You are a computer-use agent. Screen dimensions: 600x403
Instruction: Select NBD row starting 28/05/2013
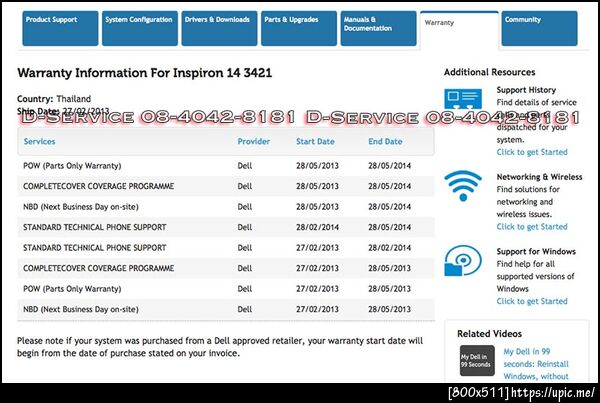[226, 207]
